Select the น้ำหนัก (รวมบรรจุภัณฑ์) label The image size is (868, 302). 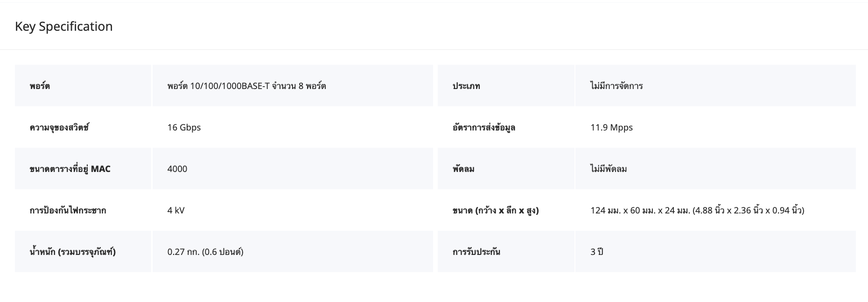(x=72, y=252)
